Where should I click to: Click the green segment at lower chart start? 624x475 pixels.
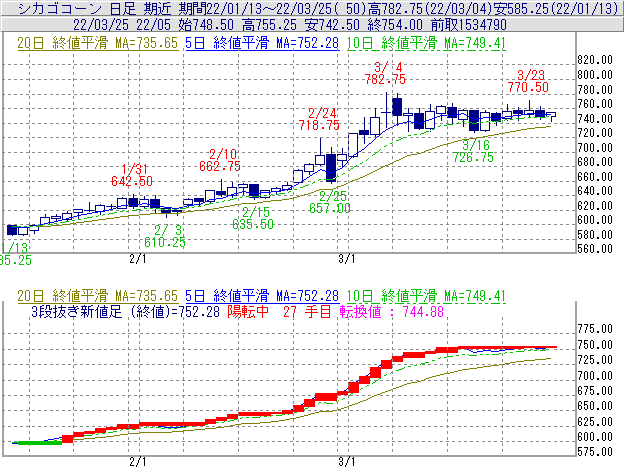point(39,443)
